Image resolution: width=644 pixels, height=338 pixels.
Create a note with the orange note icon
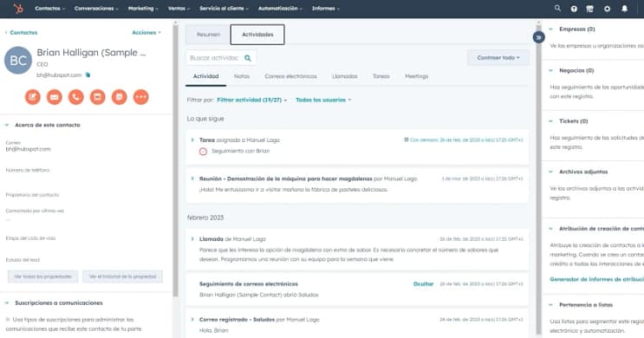click(x=33, y=97)
